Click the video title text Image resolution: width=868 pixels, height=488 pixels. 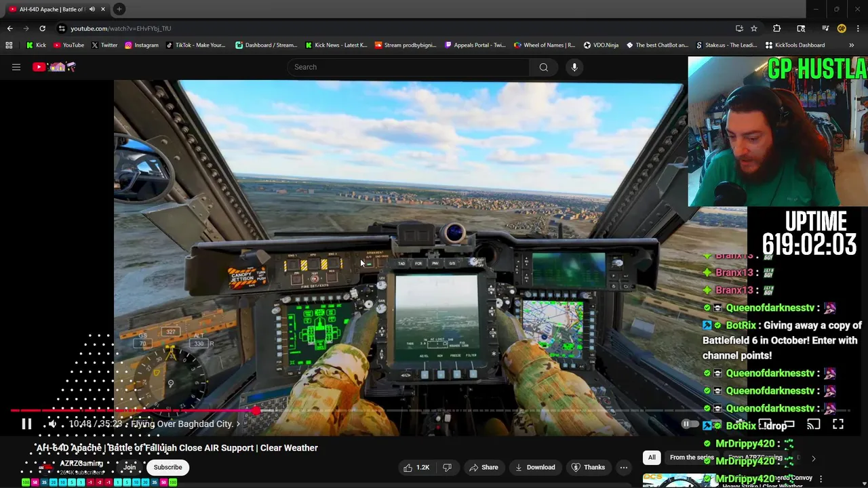coord(177,448)
